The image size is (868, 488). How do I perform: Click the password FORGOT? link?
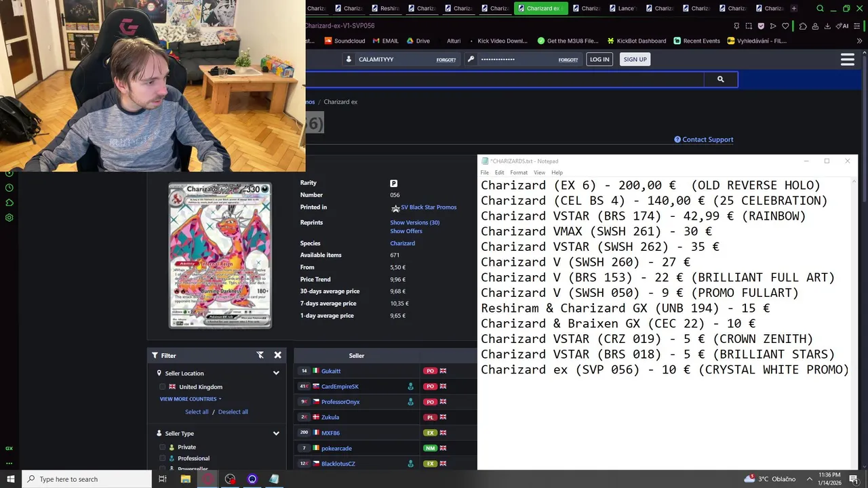tap(568, 60)
